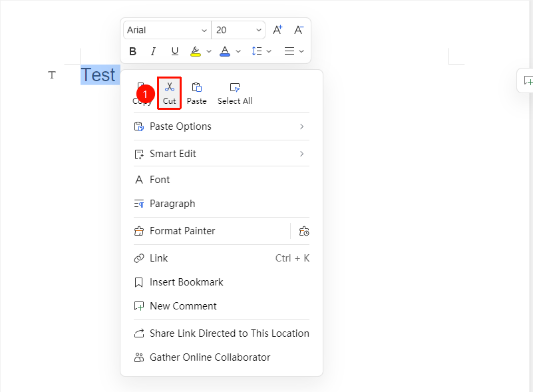
Task: Click the add comment icon at right edge
Action: click(x=528, y=81)
